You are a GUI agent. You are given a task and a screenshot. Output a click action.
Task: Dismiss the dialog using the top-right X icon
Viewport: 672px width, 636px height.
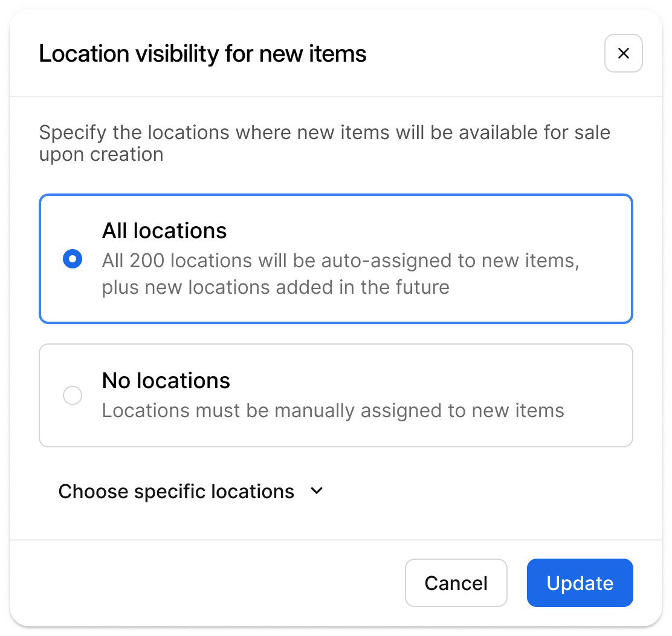pos(623,54)
